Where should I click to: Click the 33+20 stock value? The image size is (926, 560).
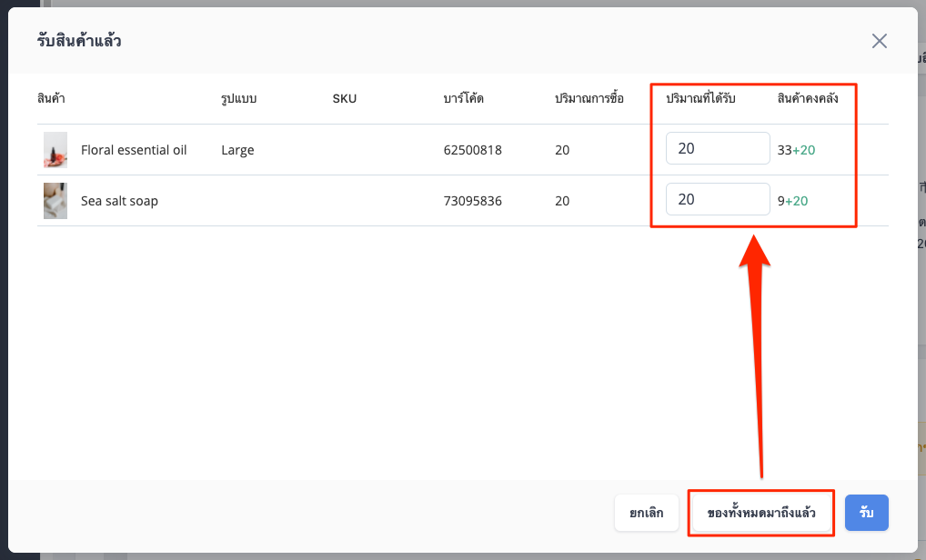point(796,150)
